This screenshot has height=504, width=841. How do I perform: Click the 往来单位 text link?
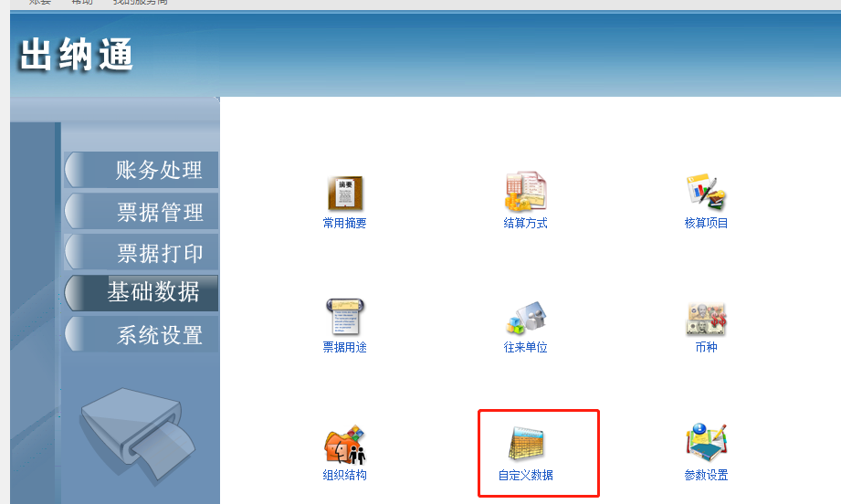coord(526,348)
